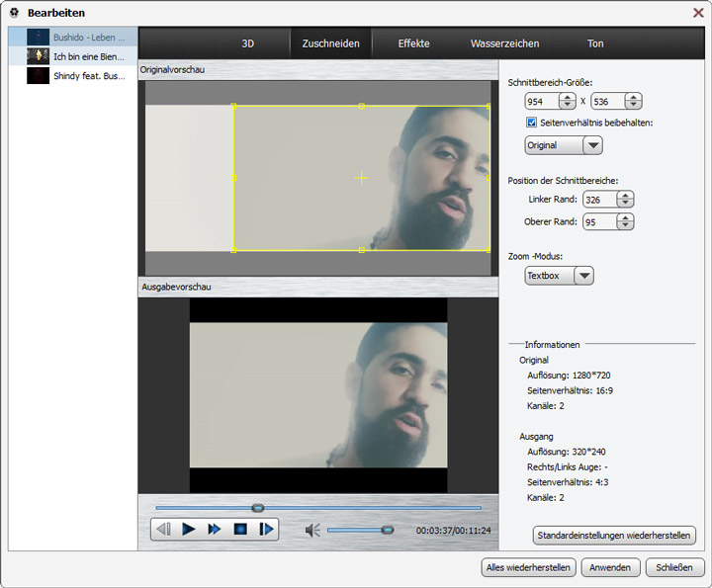Screen dimensions: 712x588
Task: Click the video seek slider handle
Action: 258,508
